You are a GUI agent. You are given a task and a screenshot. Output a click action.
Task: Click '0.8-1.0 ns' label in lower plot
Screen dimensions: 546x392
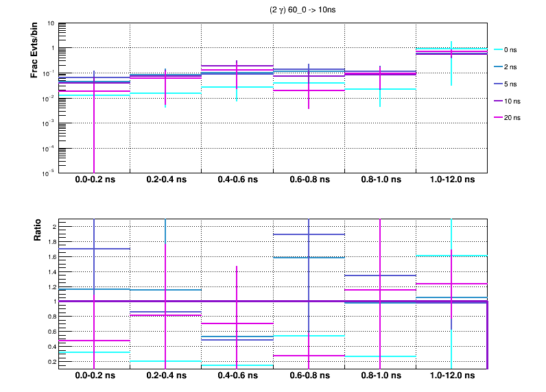(x=379, y=377)
